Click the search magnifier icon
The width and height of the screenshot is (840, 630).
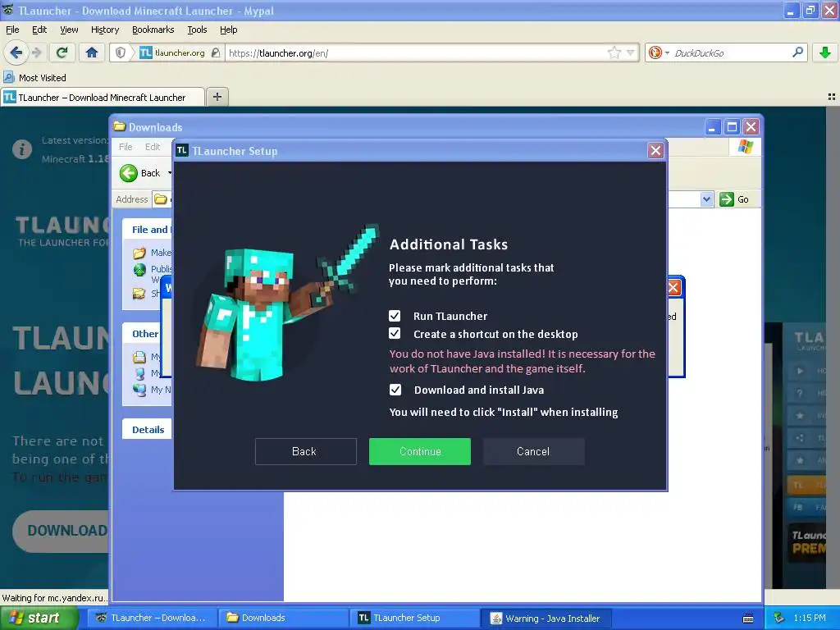tap(797, 52)
